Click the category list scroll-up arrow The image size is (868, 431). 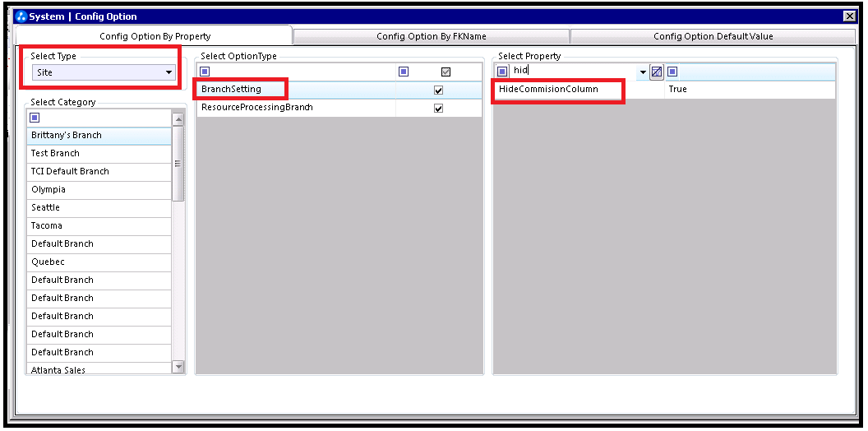pos(178,119)
